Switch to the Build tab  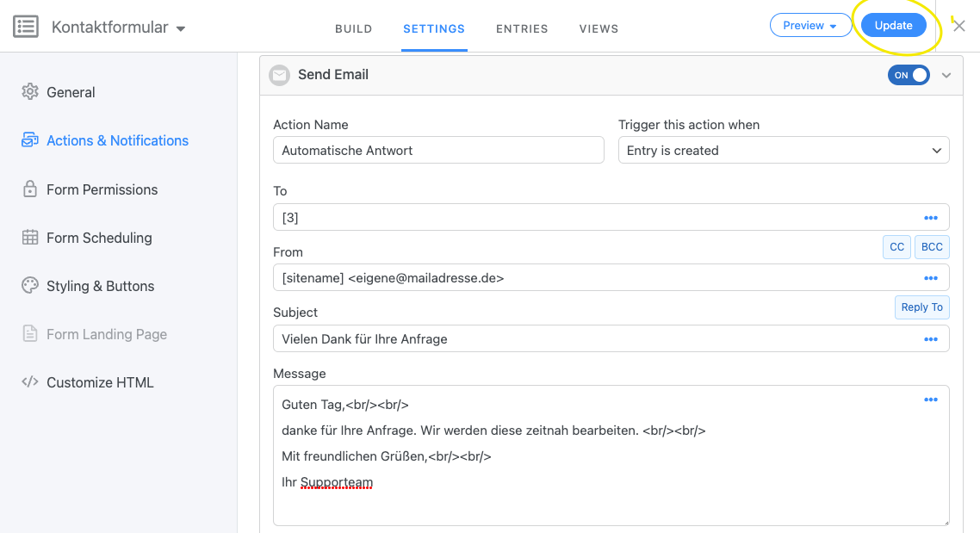[353, 28]
